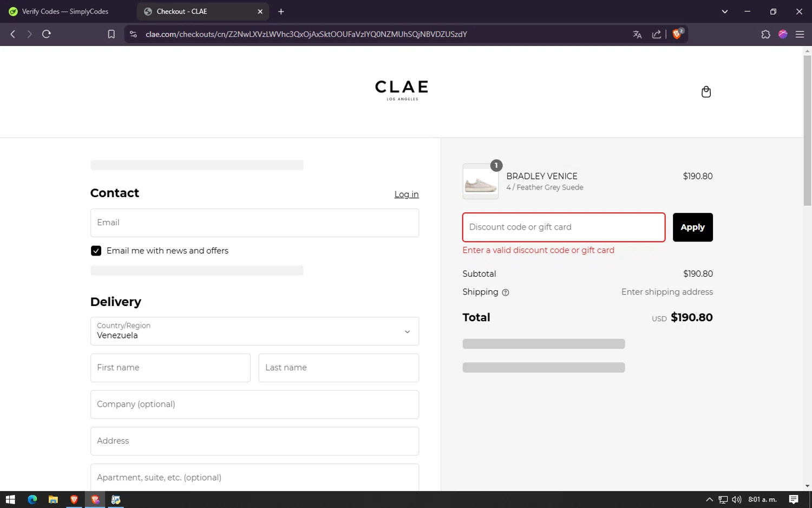Click the BRADLEY VENICE product name
Screen dimensions: 812x508
542,176
